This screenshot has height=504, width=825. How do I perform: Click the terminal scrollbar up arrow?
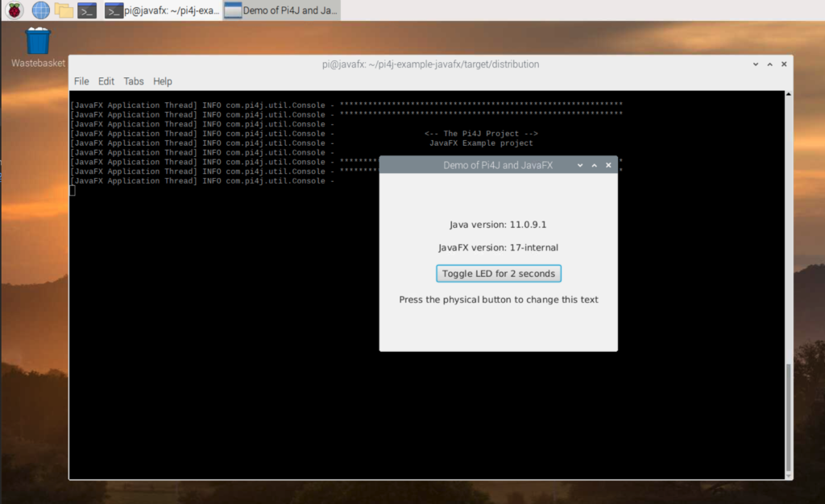click(x=788, y=94)
